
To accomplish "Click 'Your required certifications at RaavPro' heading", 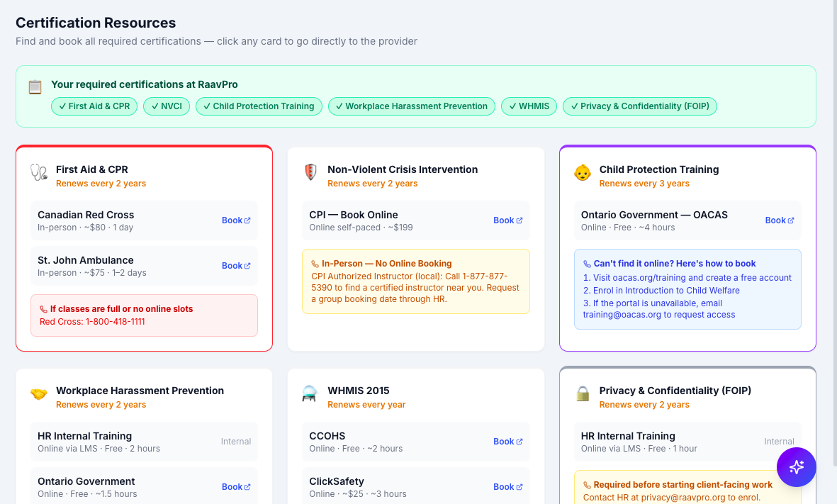I will [x=145, y=84].
